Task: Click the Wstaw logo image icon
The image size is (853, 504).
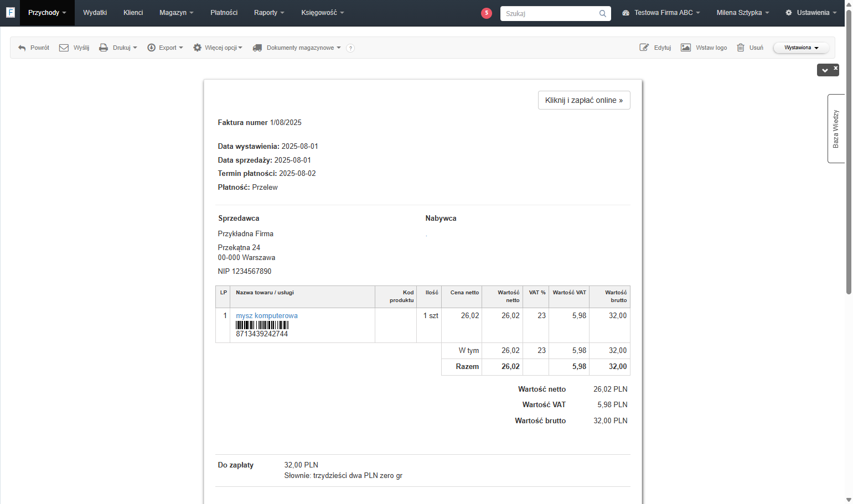Action: pyautogui.click(x=686, y=48)
